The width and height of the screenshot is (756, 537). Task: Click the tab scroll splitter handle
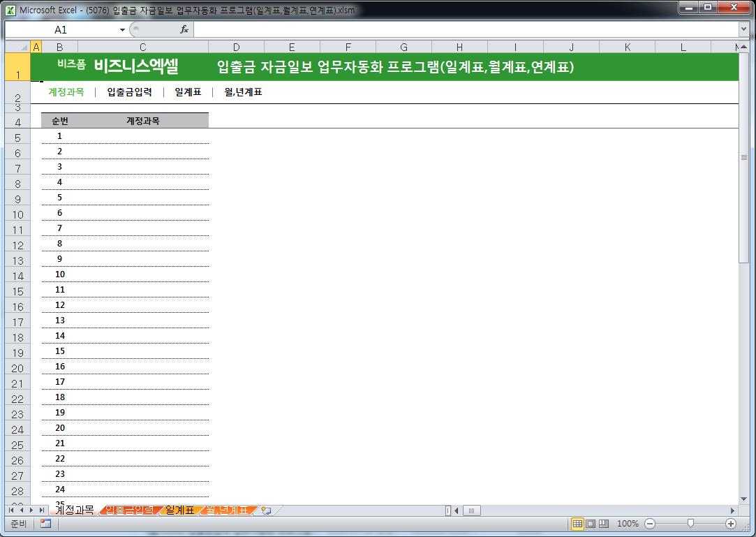448,510
